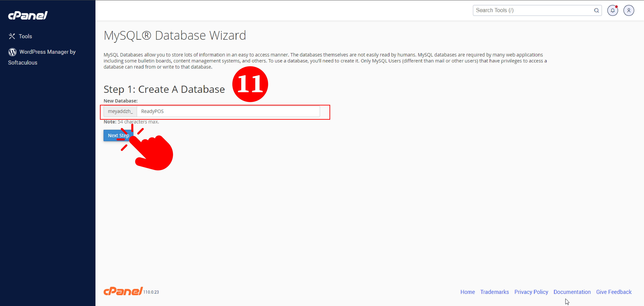Screen dimensions: 644x306
Task: Click the 54 characters max note
Action: 131,122
